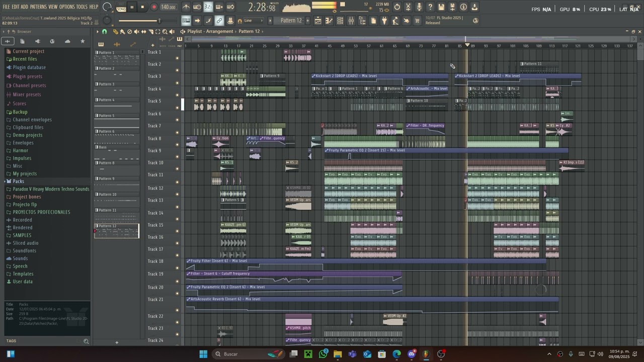This screenshot has height=362, width=644.
Task: Open the FILE menu
Action: [6, 7]
